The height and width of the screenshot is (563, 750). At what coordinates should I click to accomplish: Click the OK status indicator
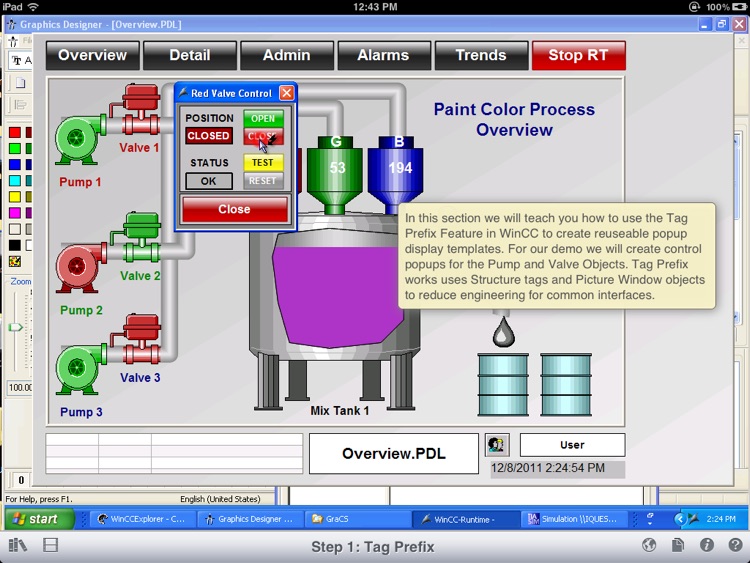(209, 181)
